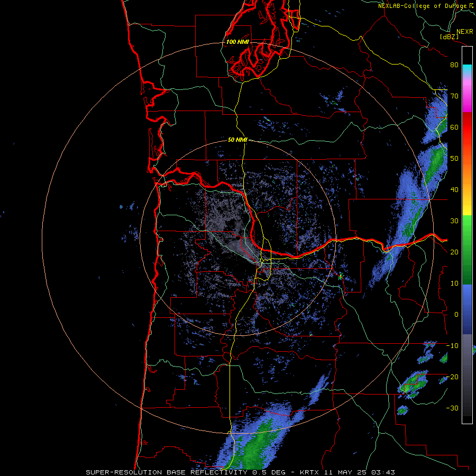Click the 40 value on the dBZ scale
This screenshot has width=476, height=476.
(x=454, y=190)
